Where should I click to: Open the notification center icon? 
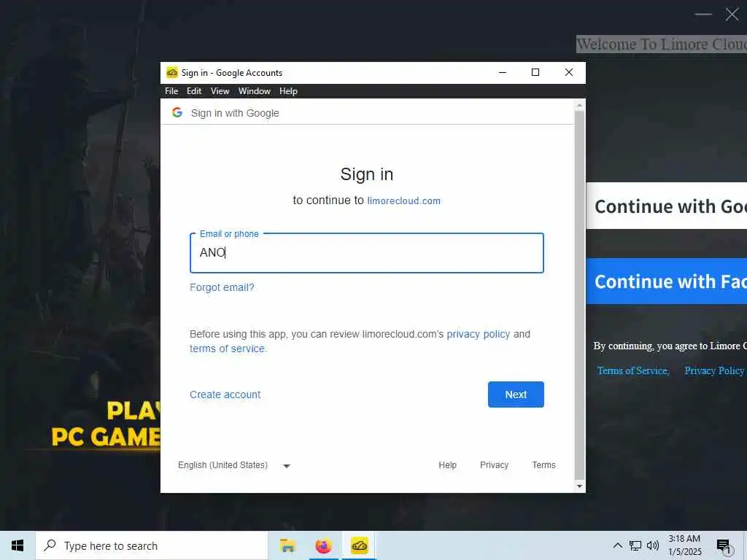point(724,545)
